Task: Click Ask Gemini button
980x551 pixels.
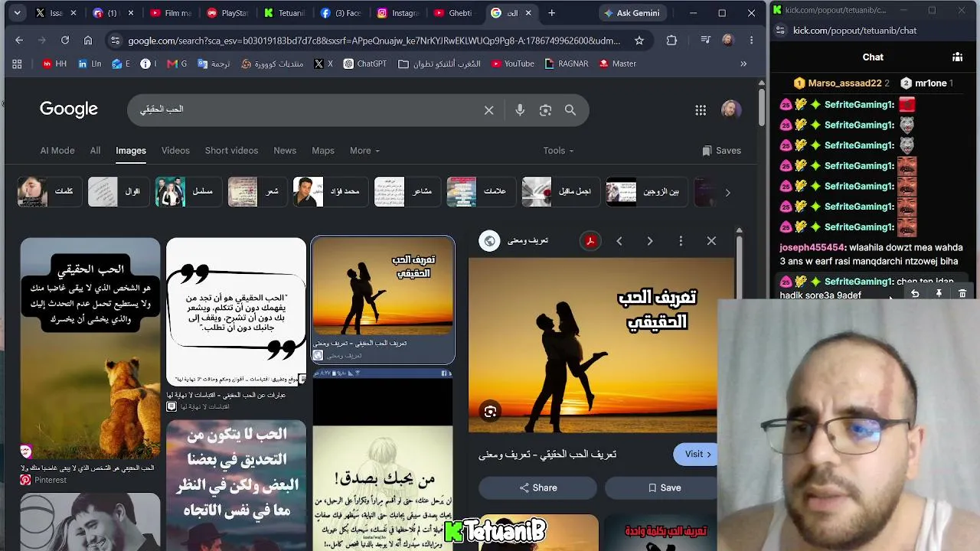Action: tap(632, 13)
